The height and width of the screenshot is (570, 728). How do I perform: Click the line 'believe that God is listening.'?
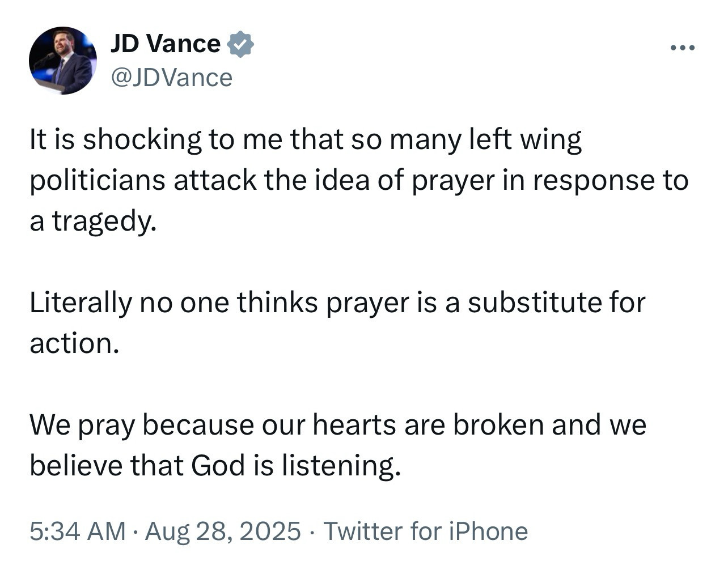click(215, 466)
